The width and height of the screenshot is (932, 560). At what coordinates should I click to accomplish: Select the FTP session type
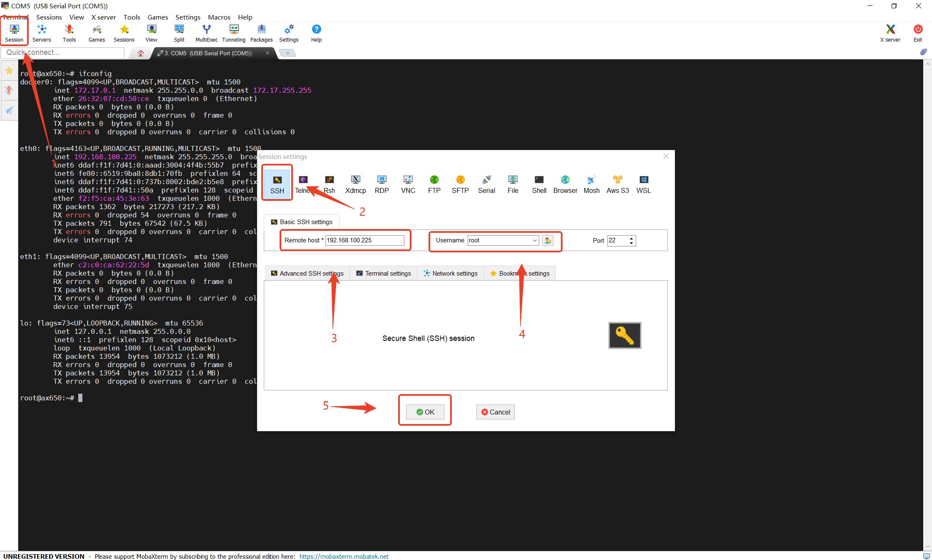[434, 184]
